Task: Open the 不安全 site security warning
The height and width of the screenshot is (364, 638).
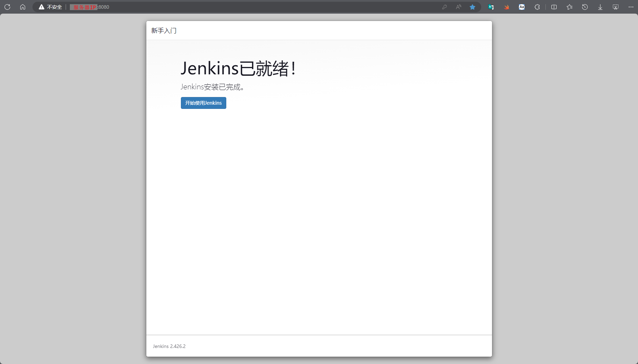Action: point(50,7)
